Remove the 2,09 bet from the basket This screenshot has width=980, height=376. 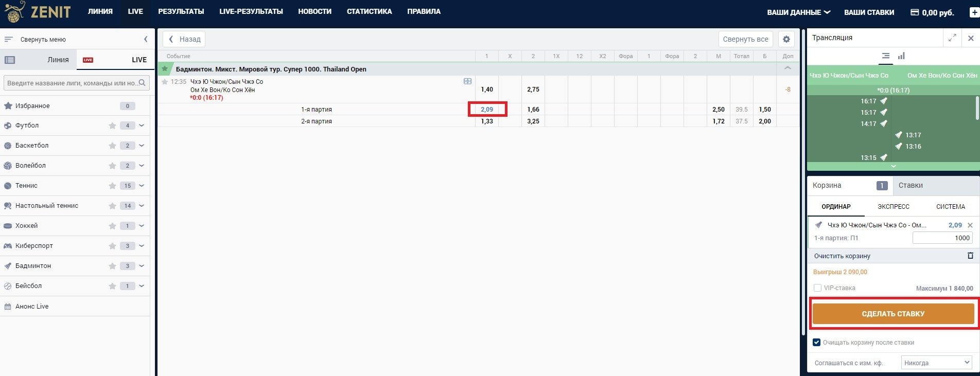click(970, 225)
